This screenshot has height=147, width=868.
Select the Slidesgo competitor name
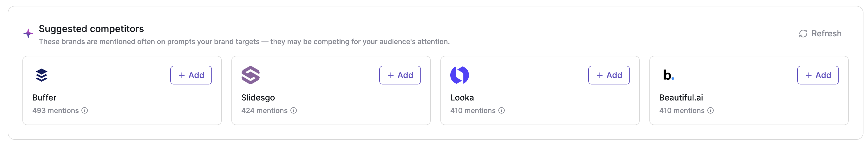point(258,98)
